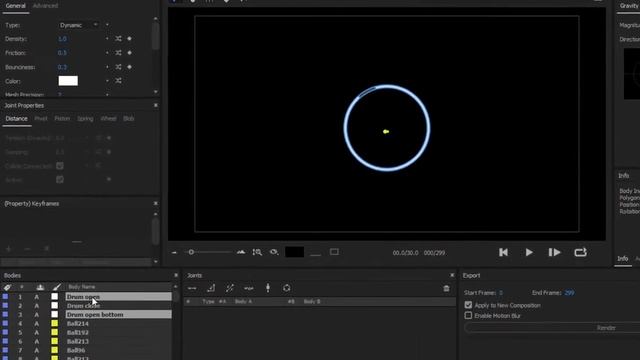This screenshot has height=360, width=640.
Task: Open Friction options arrow
Action: click(x=107, y=53)
